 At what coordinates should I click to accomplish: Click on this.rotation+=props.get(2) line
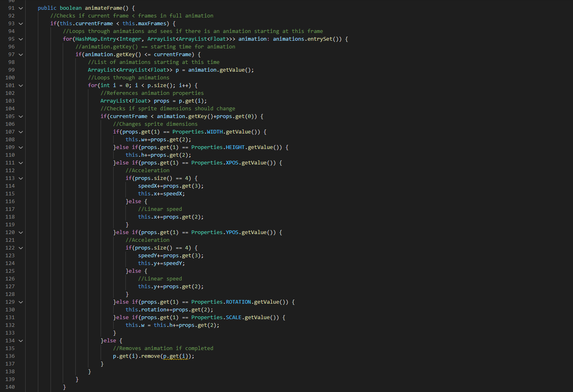(x=169, y=310)
